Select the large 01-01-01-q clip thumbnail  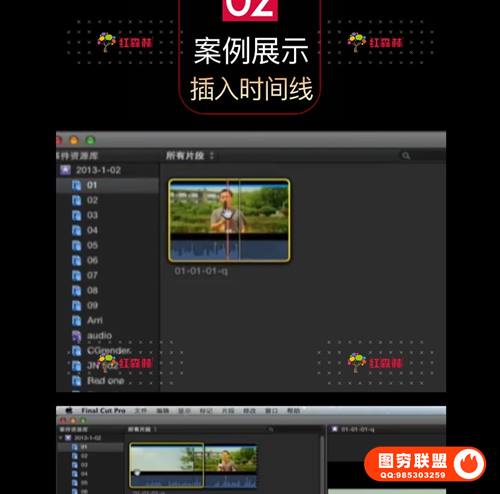coord(229,220)
